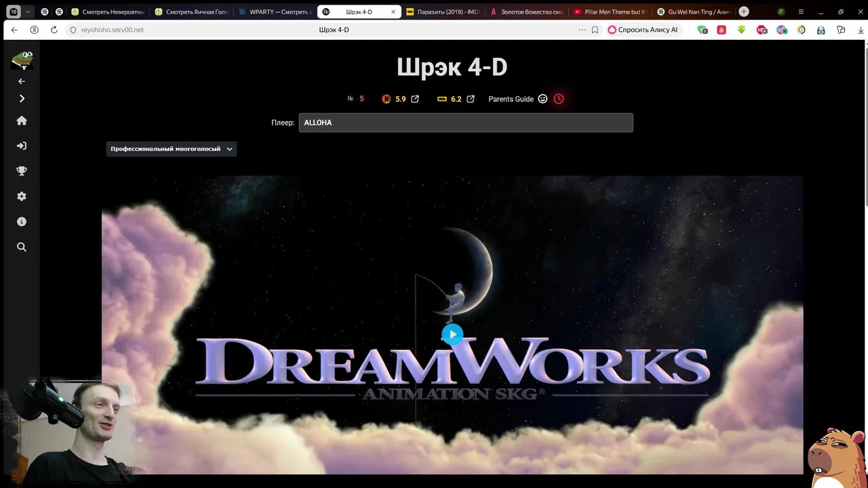Close the Шрэк 4-D tab

393,12
